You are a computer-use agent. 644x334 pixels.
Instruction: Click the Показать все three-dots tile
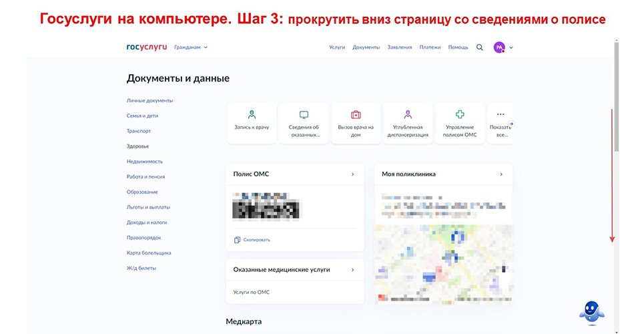coord(501,122)
